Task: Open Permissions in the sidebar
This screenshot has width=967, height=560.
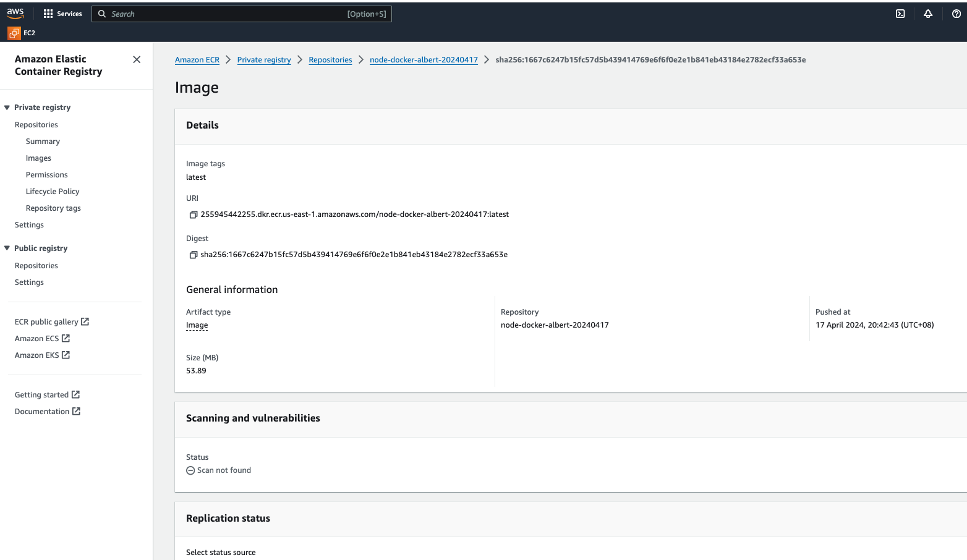Action: (x=47, y=175)
